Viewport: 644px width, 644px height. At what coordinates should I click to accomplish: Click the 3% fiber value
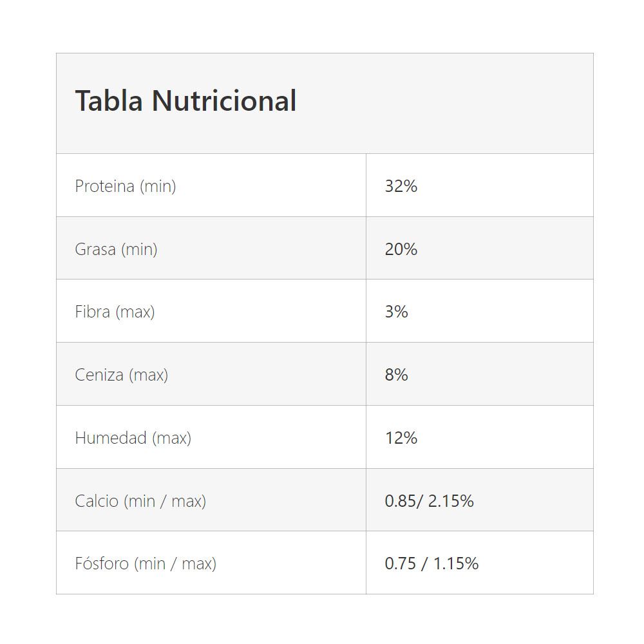pos(396,312)
